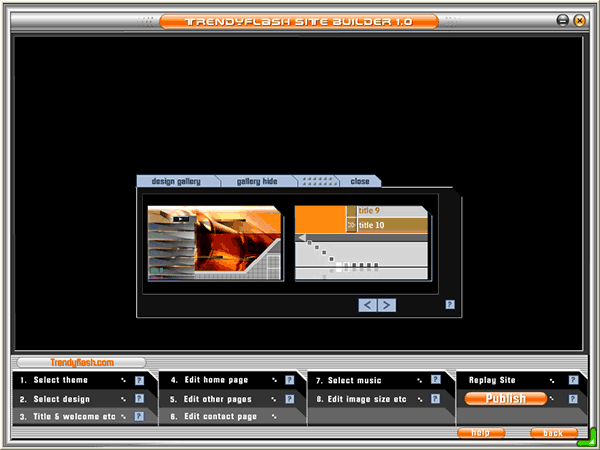Open step 3 Title & welcome etc
The height and width of the screenshot is (450, 600).
click(74, 416)
